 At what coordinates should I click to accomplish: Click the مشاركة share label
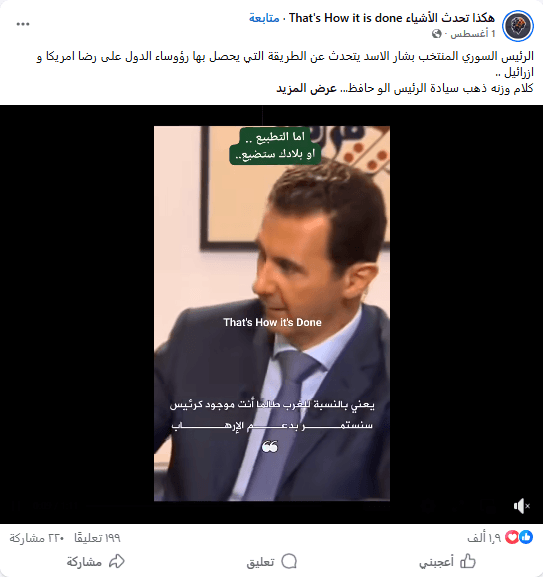[84, 562]
